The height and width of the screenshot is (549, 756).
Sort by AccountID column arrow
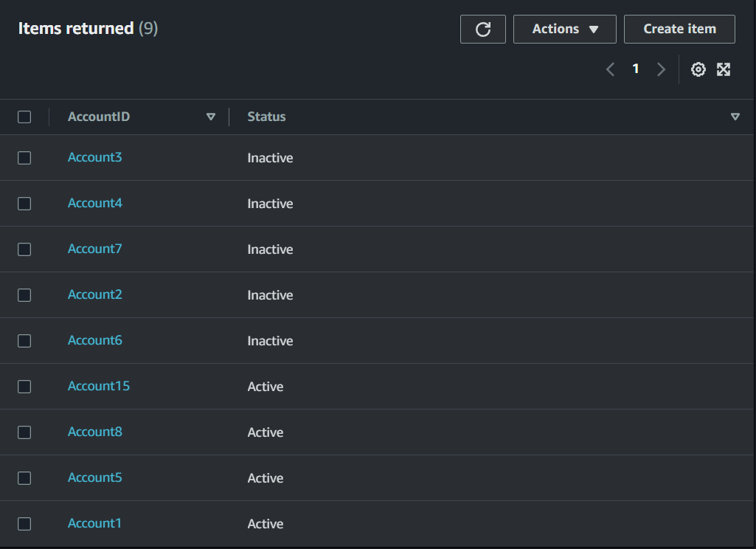[x=211, y=117]
